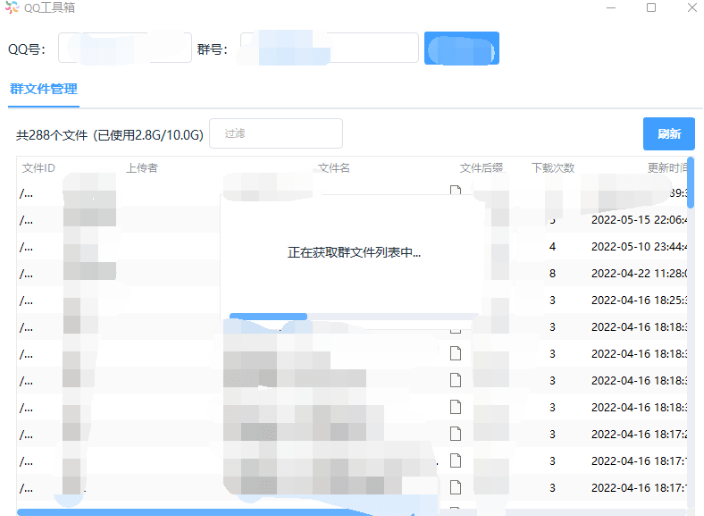Click download count 4 in 2022-05-10 row

[x=552, y=247]
